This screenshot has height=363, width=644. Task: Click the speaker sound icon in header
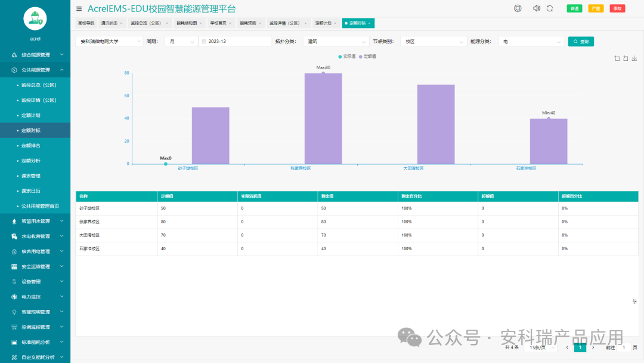536,8
